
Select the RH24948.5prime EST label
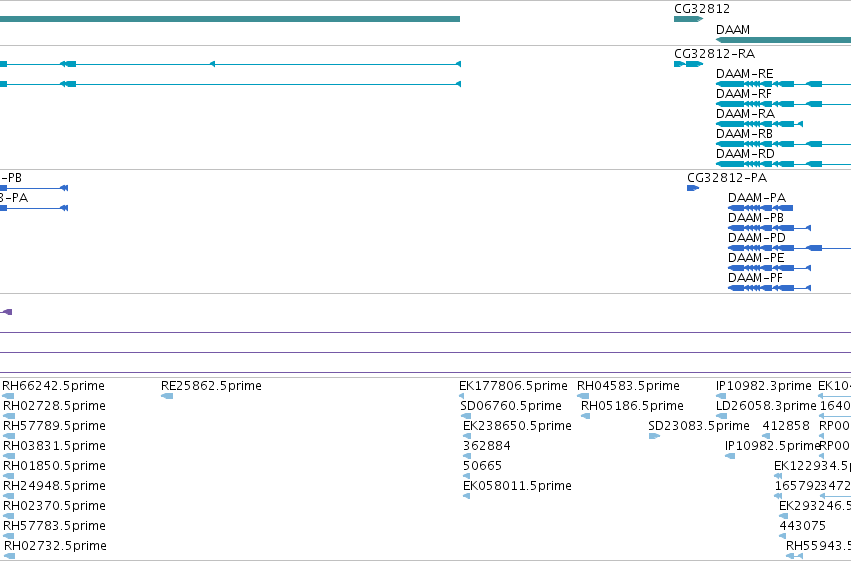point(54,486)
